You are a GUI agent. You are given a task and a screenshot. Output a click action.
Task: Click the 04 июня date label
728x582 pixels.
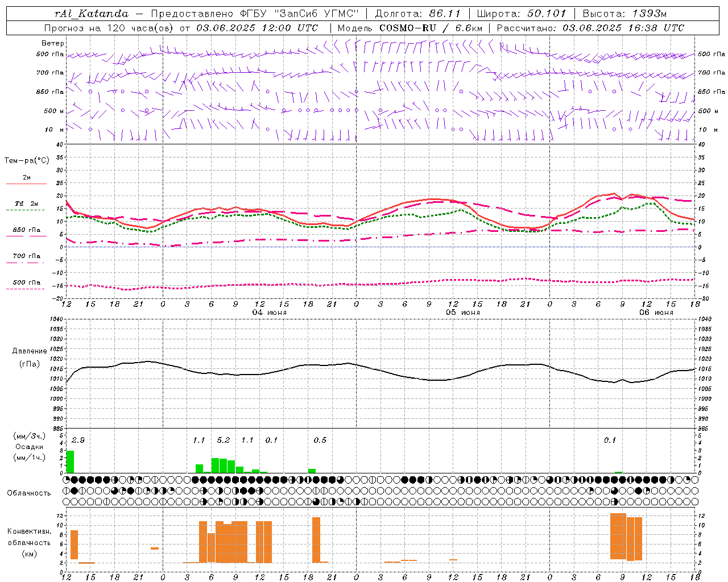point(270,313)
